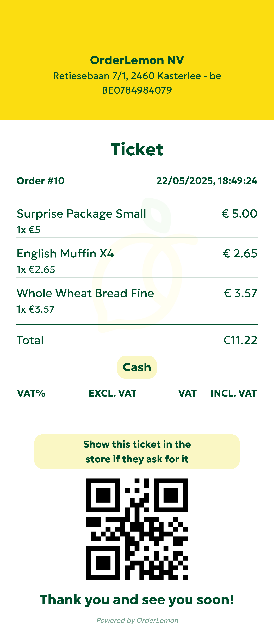Select the Retiesebaan 7/1 address line

click(x=137, y=76)
